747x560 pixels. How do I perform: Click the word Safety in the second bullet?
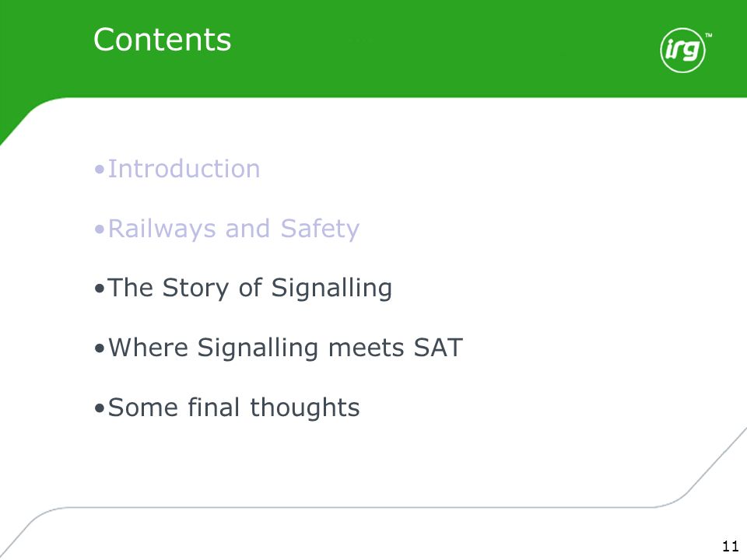[x=320, y=229]
